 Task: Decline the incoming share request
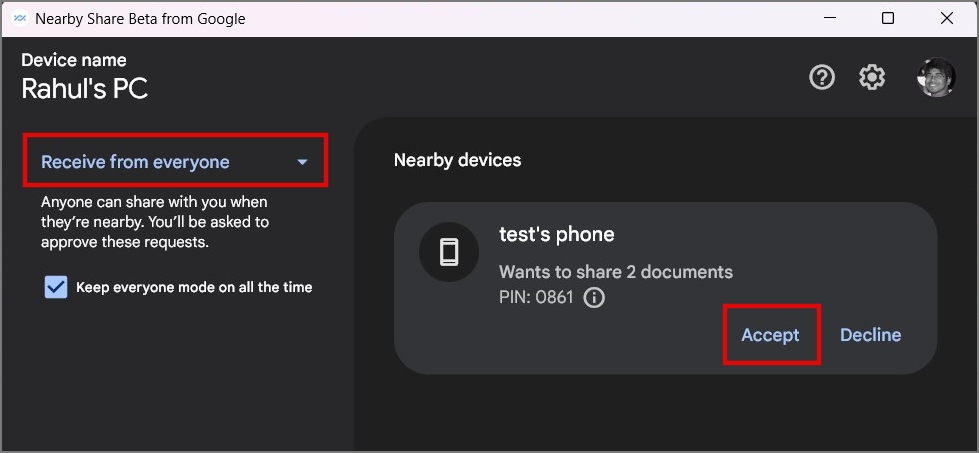coord(870,335)
